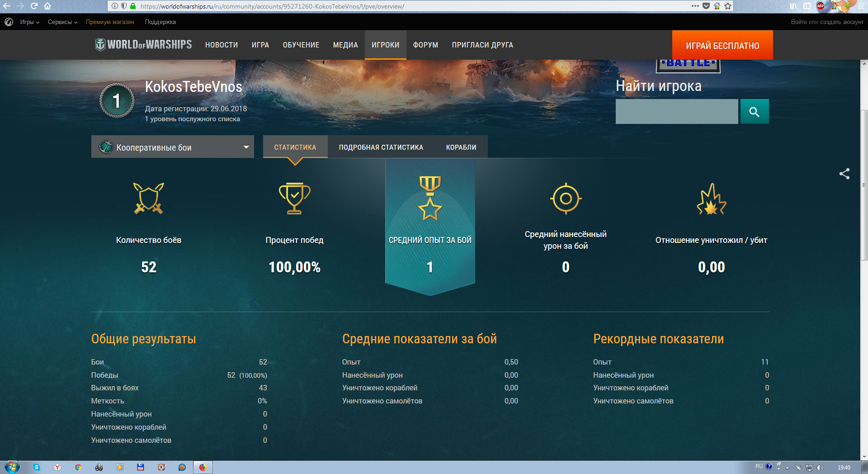Viewport: 868px width, 474px height.
Task: Save page to Pocket icon
Action: click(706, 6)
